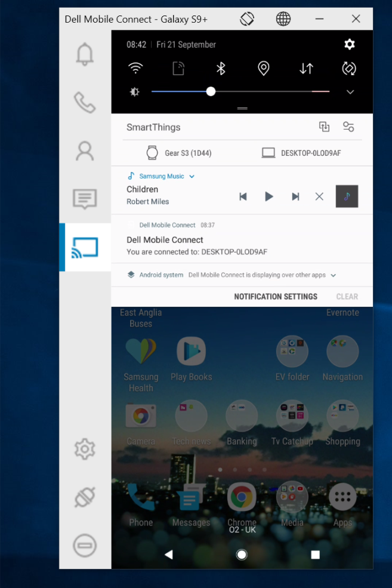
Task: Tap the Android recents square button
Action: point(316,554)
